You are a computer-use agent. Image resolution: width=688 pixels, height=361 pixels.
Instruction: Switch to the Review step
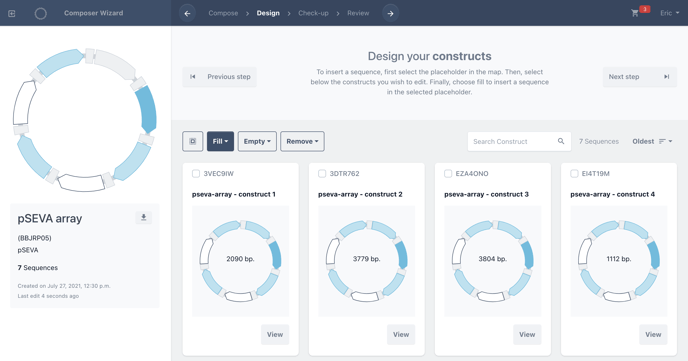pyautogui.click(x=358, y=13)
